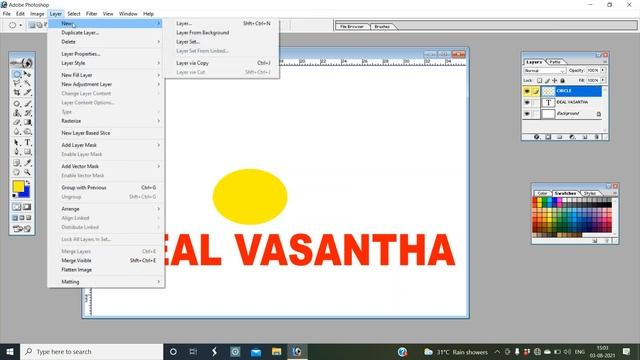This screenshot has height=360, width=640.
Task: Select the Slice tool
Action: [27, 92]
